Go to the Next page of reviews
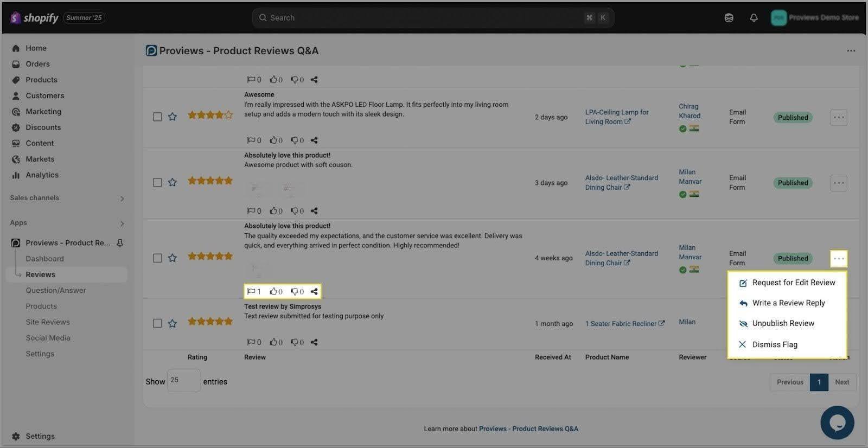868x448 pixels. tap(842, 382)
